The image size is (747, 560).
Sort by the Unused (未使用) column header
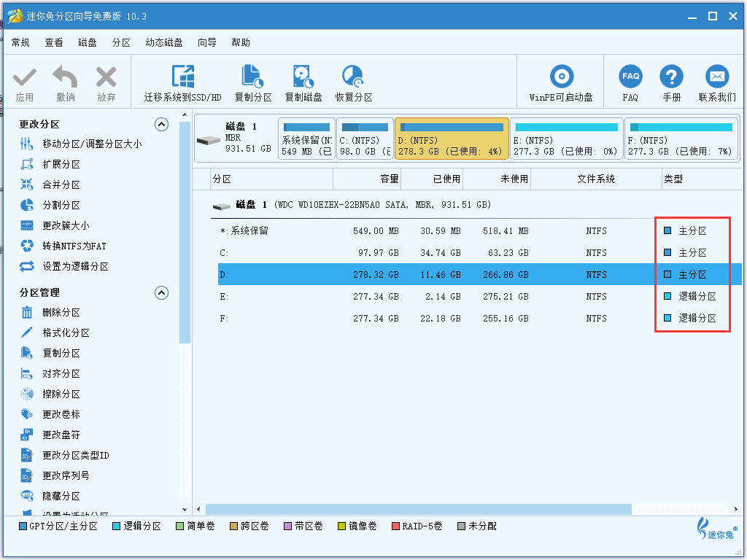point(497,179)
